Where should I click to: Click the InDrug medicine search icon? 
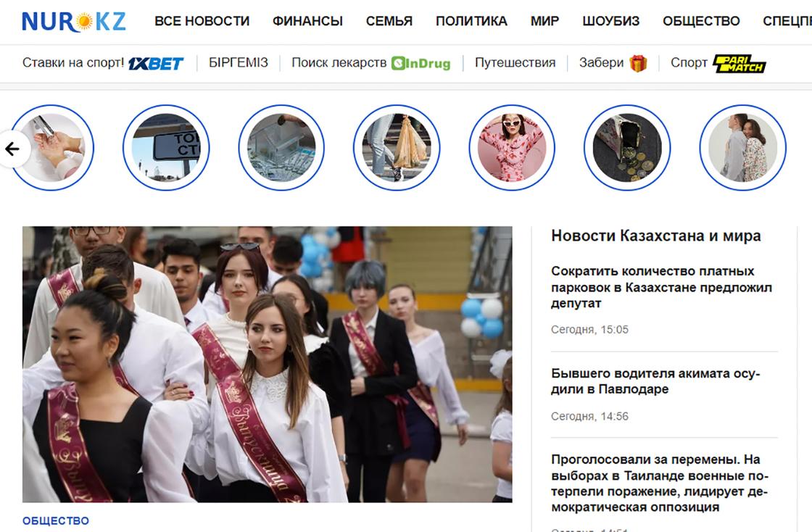pyautogui.click(x=399, y=62)
